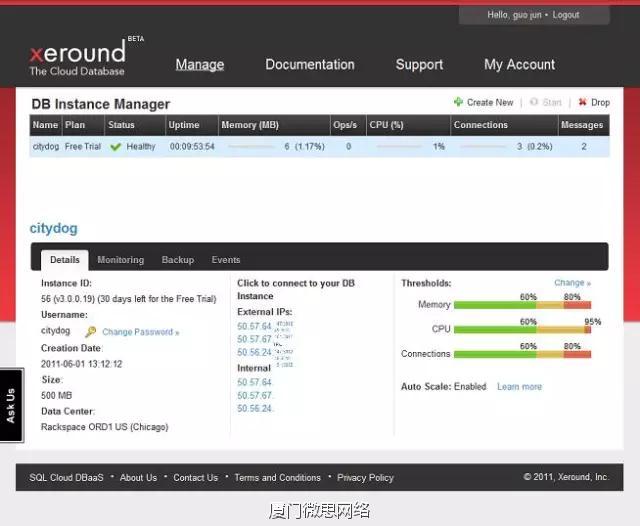The image size is (640, 526).
Task: Click Create New instance link
Action: (490, 102)
